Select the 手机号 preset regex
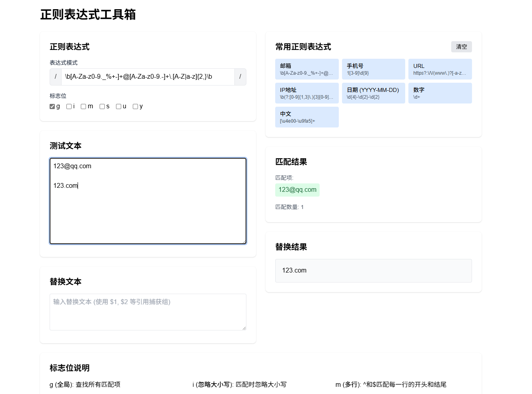 [373, 69]
